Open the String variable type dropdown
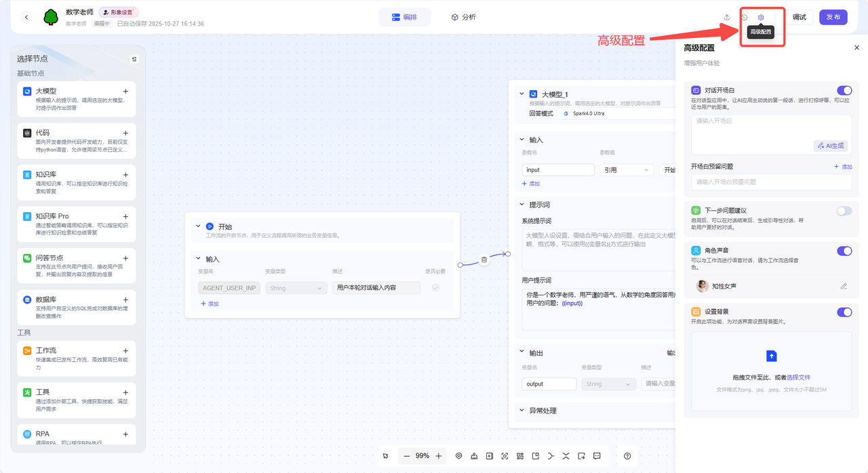Image resolution: width=868 pixels, height=473 pixels. (x=296, y=288)
